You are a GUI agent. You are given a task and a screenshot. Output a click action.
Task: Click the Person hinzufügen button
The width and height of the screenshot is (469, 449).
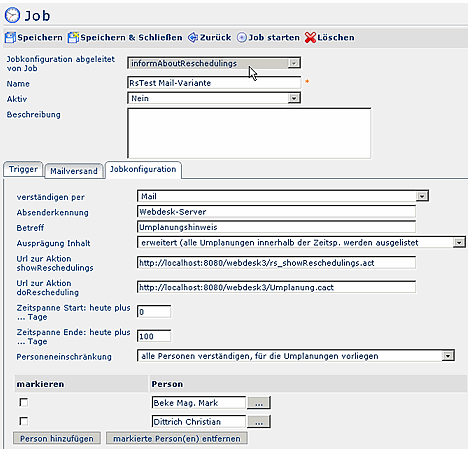[57, 438]
